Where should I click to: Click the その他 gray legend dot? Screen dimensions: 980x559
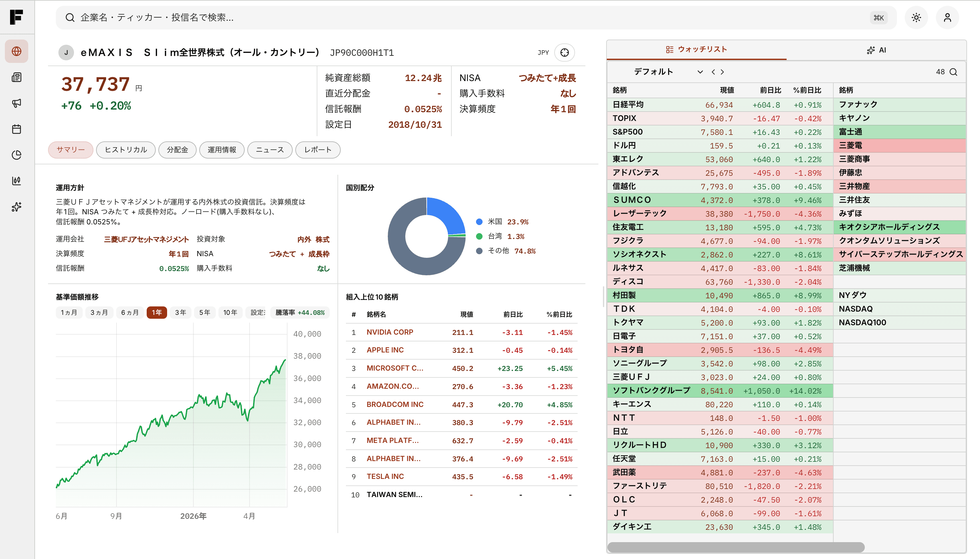pos(479,251)
